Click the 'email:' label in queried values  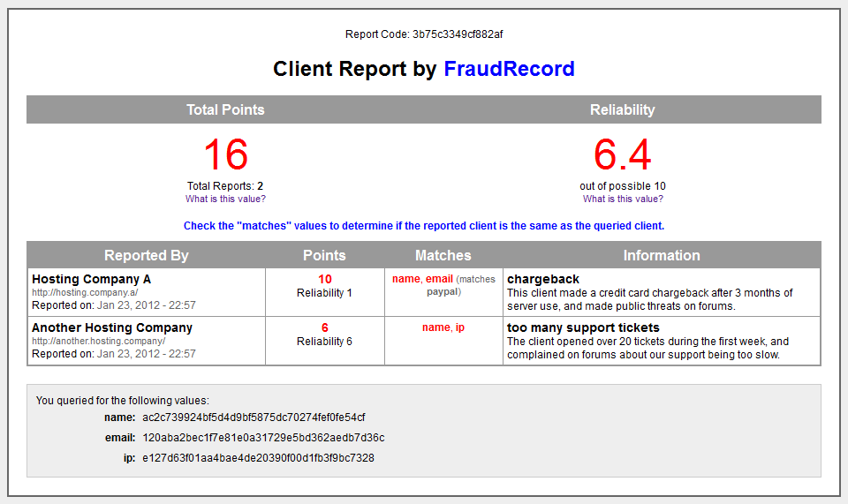[x=120, y=438]
